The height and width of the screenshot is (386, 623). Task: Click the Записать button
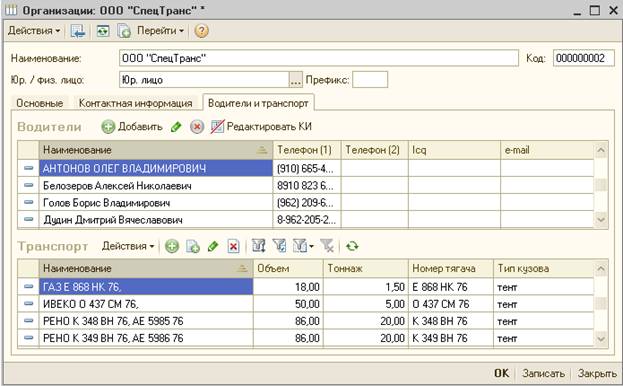(x=543, y=373)
